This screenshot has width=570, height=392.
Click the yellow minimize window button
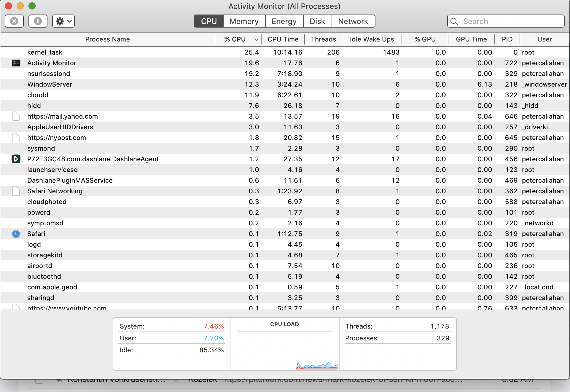point(20,6)
